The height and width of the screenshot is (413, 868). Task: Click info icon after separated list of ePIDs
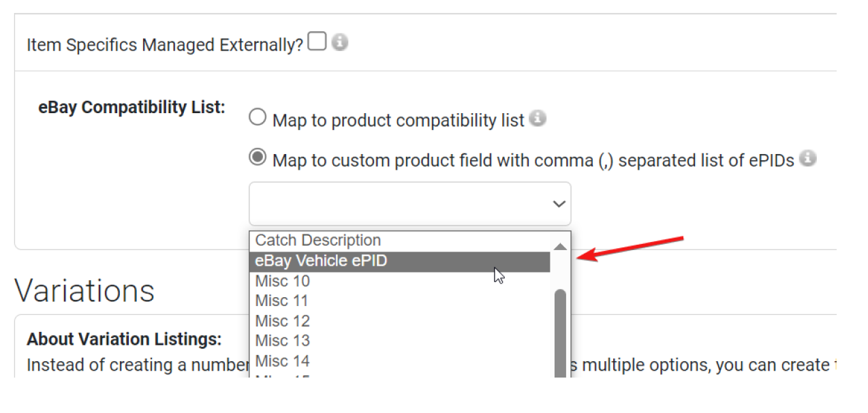808,159
